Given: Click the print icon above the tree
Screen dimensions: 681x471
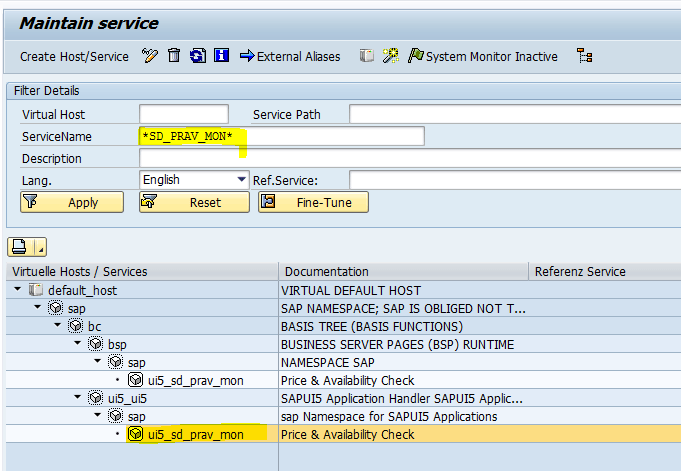Looking at the screenshot, I should point(20,247).
